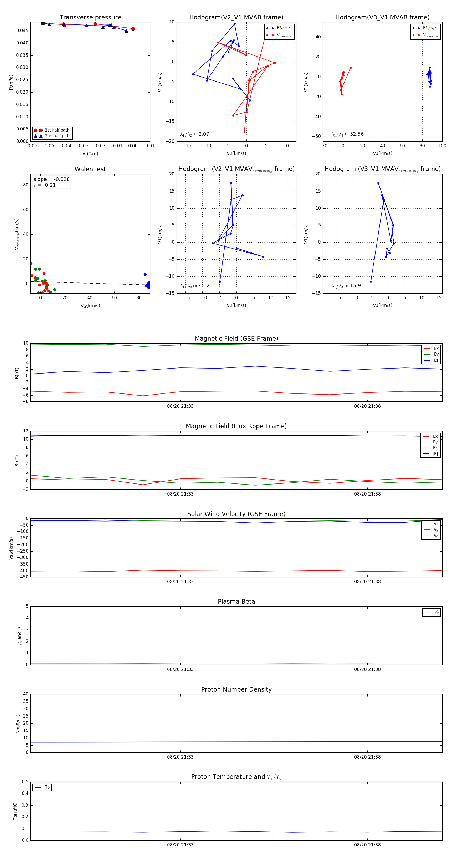Click the "Magnetic Field (GSE Frame)" title

(x=236, y=339)
